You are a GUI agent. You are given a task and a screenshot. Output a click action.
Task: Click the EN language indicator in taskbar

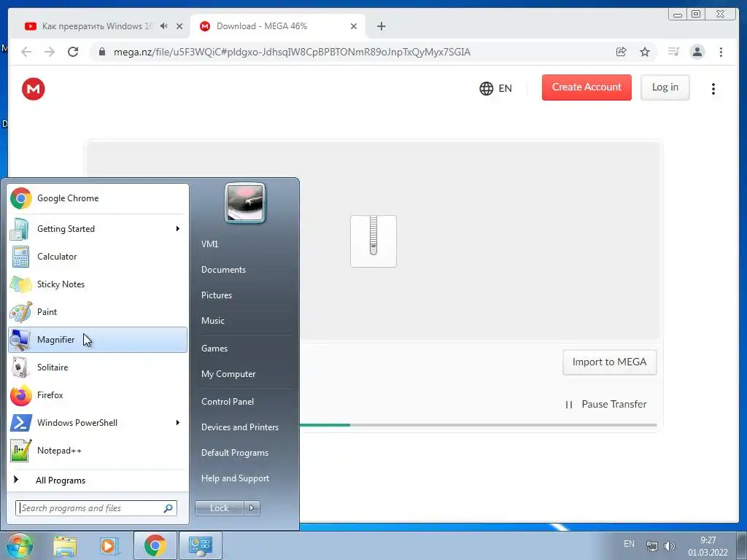629,543
